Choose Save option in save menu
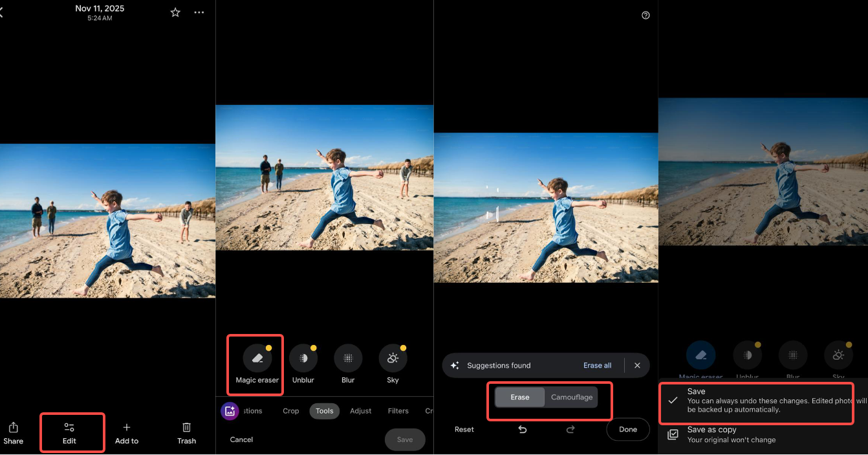Image resolution: width=868 pixels, height=455 pixels. (x=763, y=401)
